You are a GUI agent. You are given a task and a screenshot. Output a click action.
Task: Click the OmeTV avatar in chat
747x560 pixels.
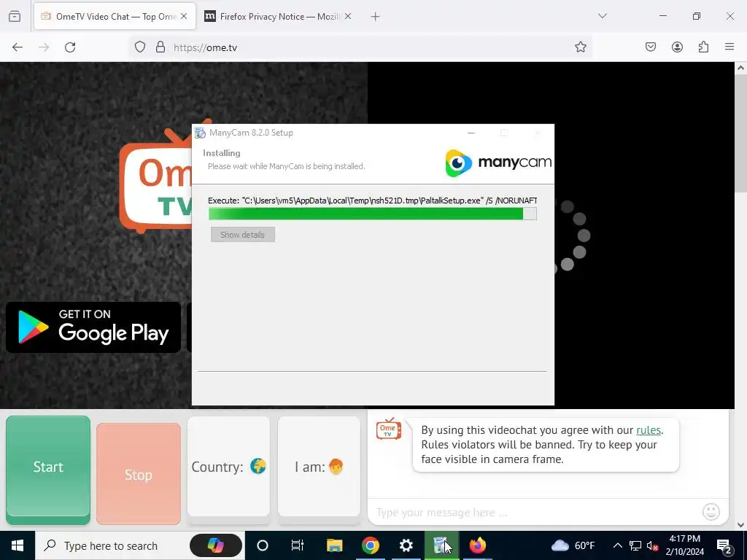389,429
